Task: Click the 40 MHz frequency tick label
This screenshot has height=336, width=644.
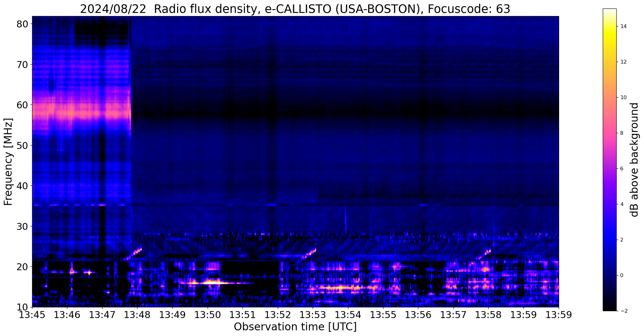Action: pyautogui.click(x=23, y=186)
